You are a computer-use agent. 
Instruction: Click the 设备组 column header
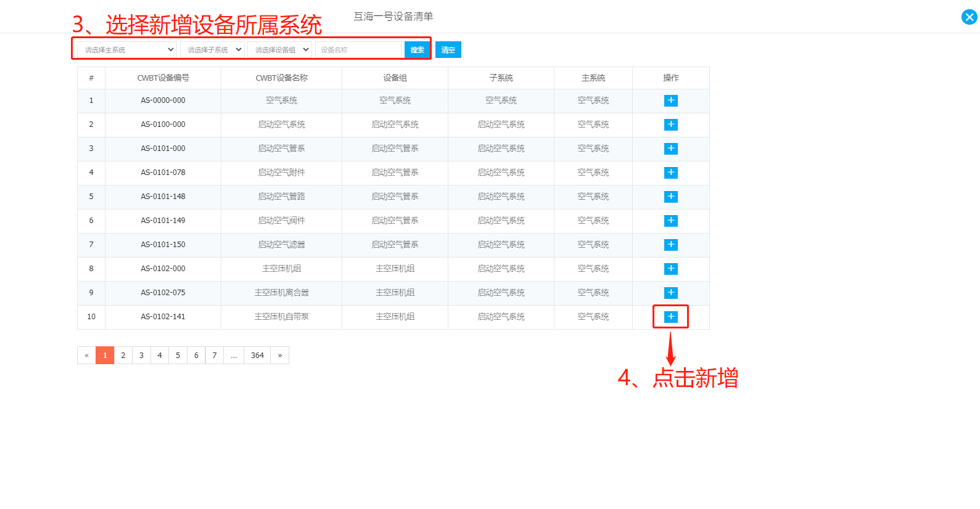coord(395,78)
